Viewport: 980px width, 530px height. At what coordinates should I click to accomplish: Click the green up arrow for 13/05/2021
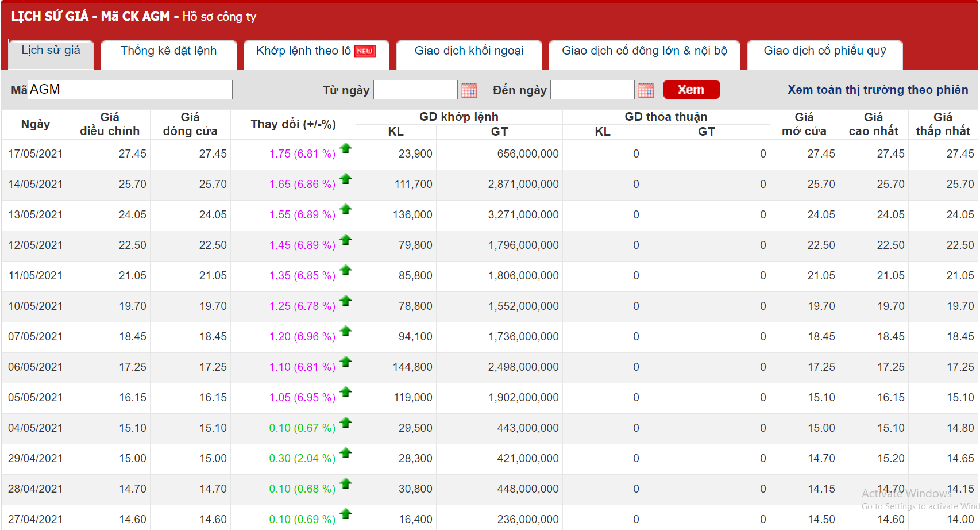tap(345, 209)
